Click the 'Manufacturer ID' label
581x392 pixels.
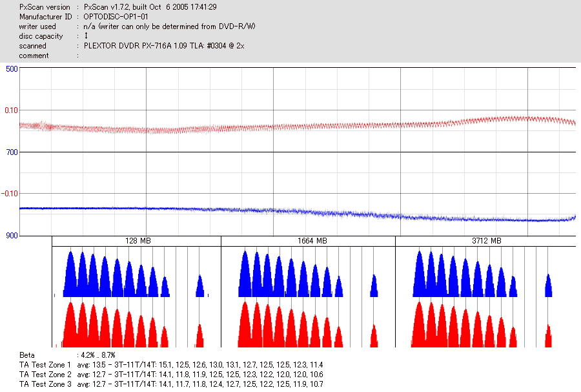pyautogui.click(x=46, y=17)
